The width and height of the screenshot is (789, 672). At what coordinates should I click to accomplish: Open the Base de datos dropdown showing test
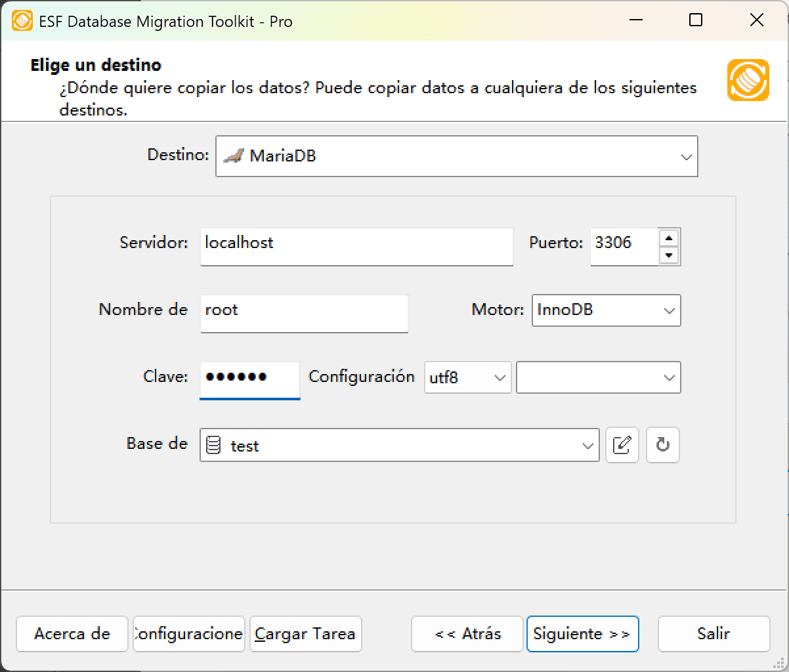(x=587, y=445)
